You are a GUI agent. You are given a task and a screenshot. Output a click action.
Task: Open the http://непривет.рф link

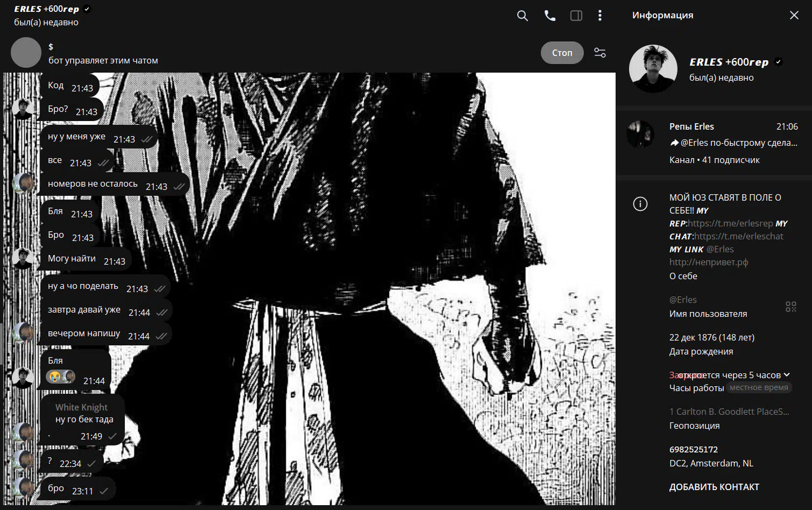pos(709,262)
